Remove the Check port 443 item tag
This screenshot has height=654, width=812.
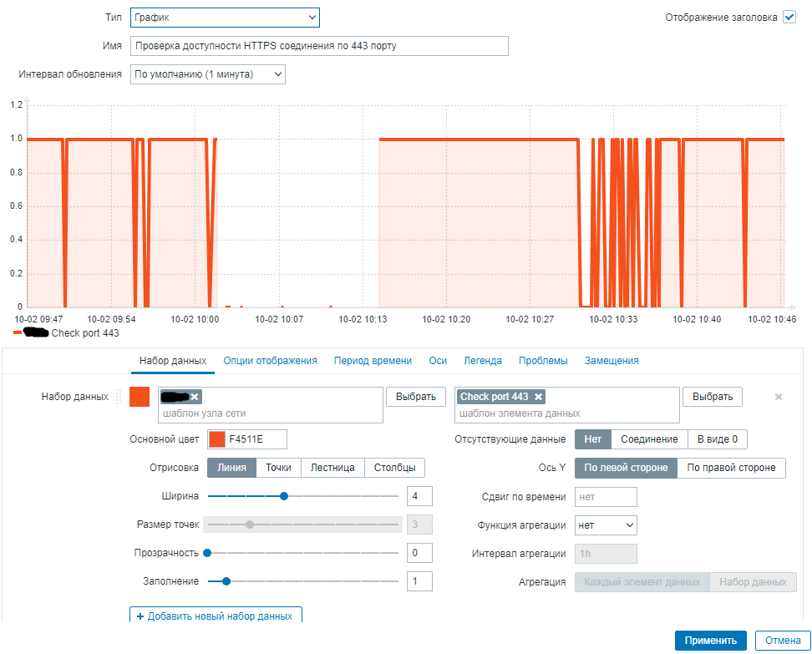tap(539, 397)
